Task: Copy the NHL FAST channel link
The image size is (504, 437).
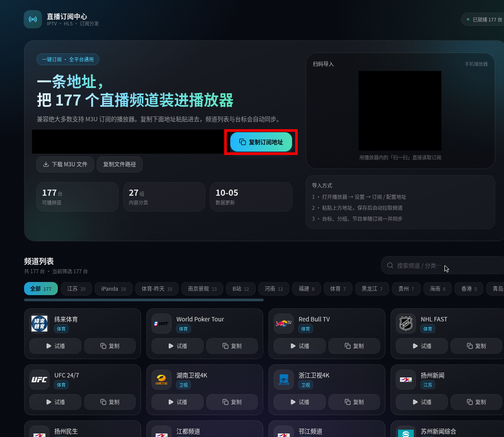Action: tap(476, 346)
